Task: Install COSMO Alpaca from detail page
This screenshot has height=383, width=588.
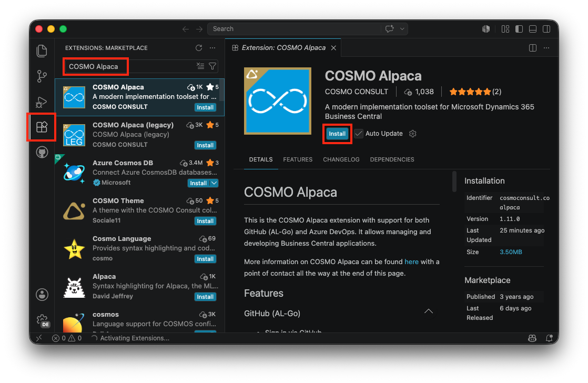Action: [x=337, y=134]
